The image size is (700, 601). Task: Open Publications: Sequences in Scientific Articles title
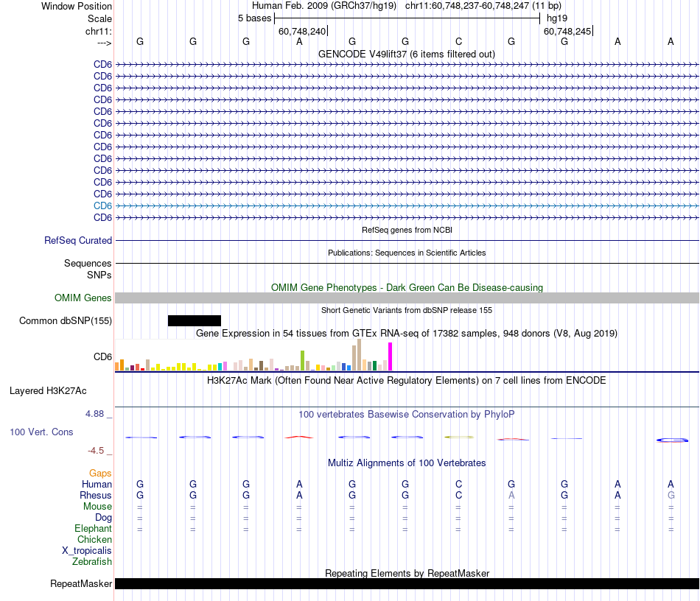point(407,253)
